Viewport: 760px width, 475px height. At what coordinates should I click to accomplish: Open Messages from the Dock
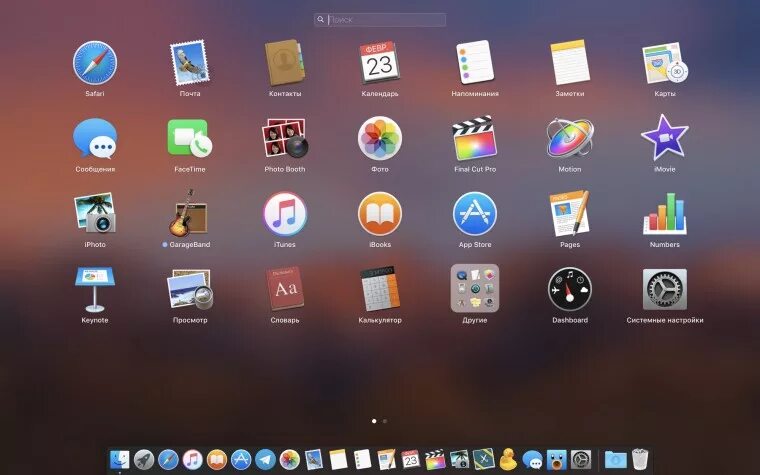click(x=532, y=459)
